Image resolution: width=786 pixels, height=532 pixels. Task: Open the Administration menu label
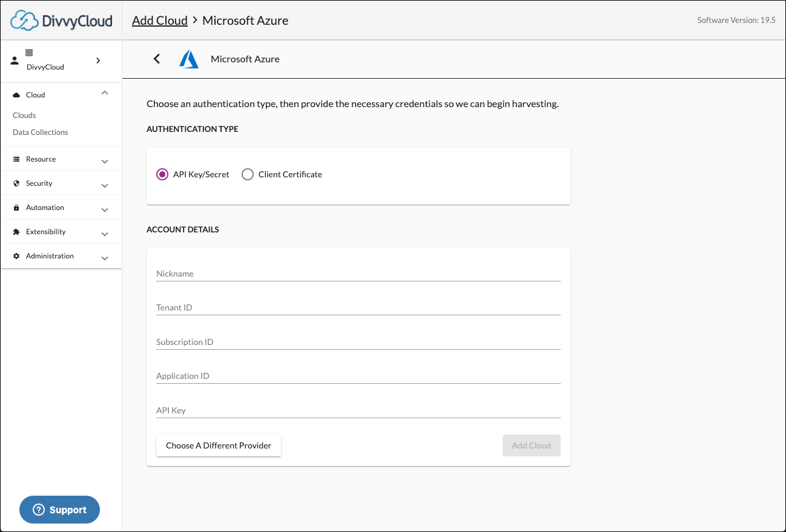coord(50,256)
